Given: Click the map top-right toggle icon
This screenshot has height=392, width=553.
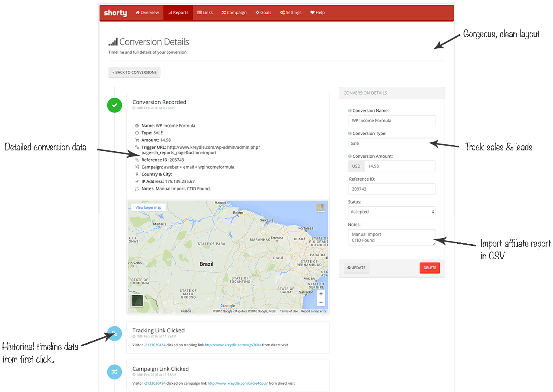Looking at the screenshot, I should click(321, 208).
